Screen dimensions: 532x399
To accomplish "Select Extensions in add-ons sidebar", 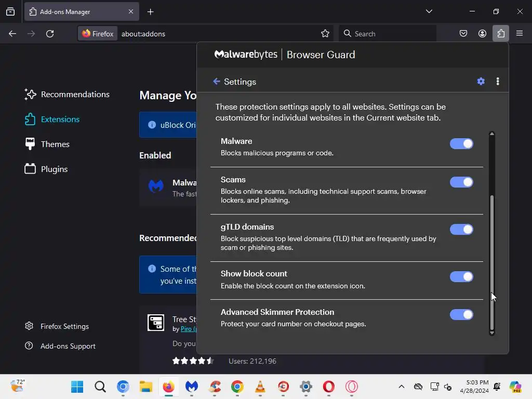I will tap(52, 119).
